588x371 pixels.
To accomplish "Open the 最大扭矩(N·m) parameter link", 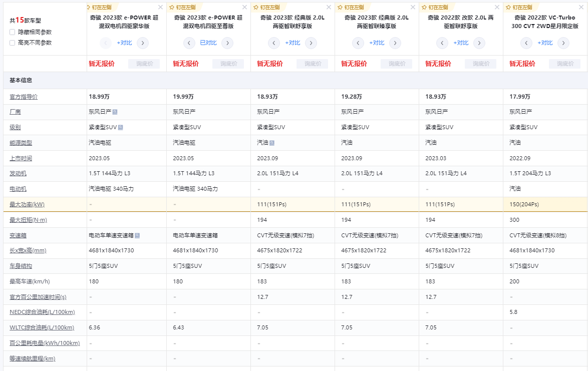I will pos(28,220).
